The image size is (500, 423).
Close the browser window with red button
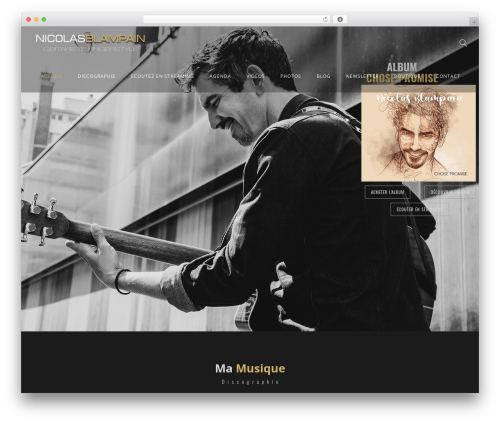coord(29,20)
